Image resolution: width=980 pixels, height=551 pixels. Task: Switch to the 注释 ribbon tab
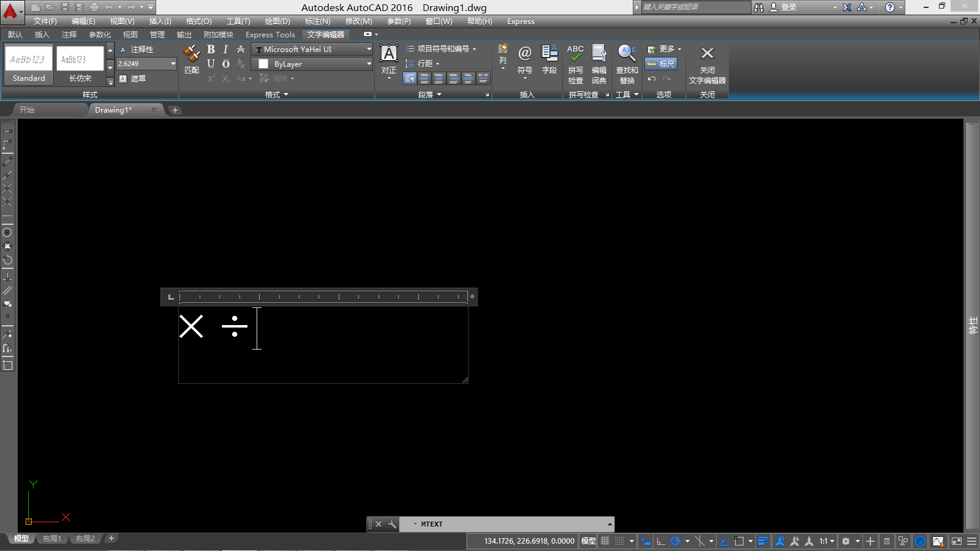[69, 34]
